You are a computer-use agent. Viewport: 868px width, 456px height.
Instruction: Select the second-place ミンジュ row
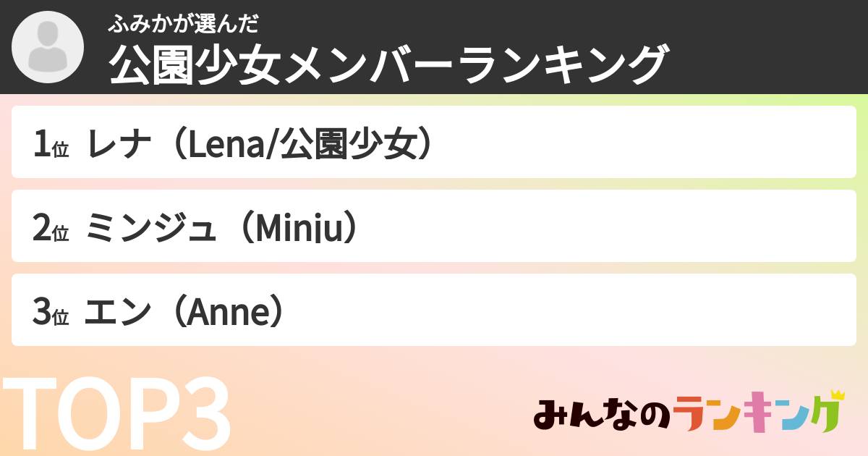coord(434,226)
